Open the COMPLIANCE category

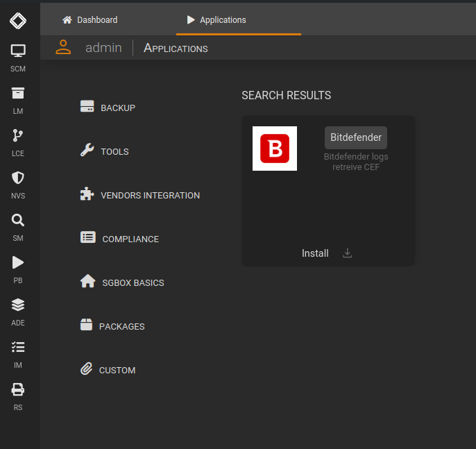(119, 239)
